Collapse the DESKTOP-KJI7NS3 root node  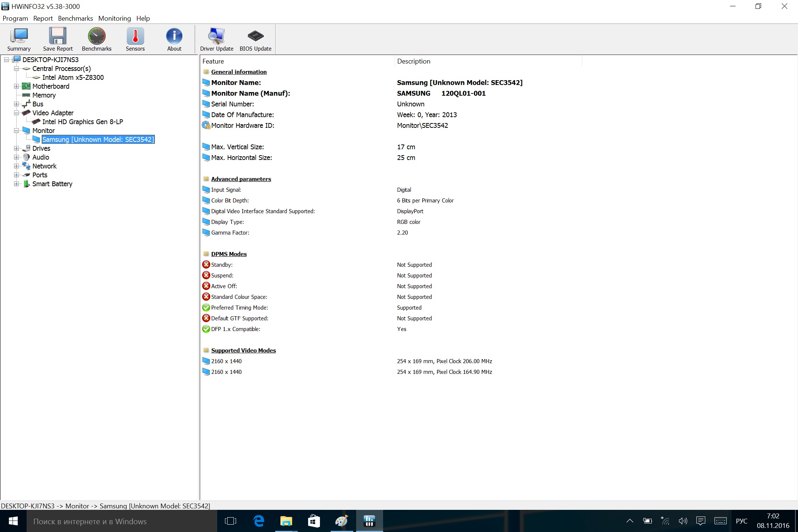[7, 59]
